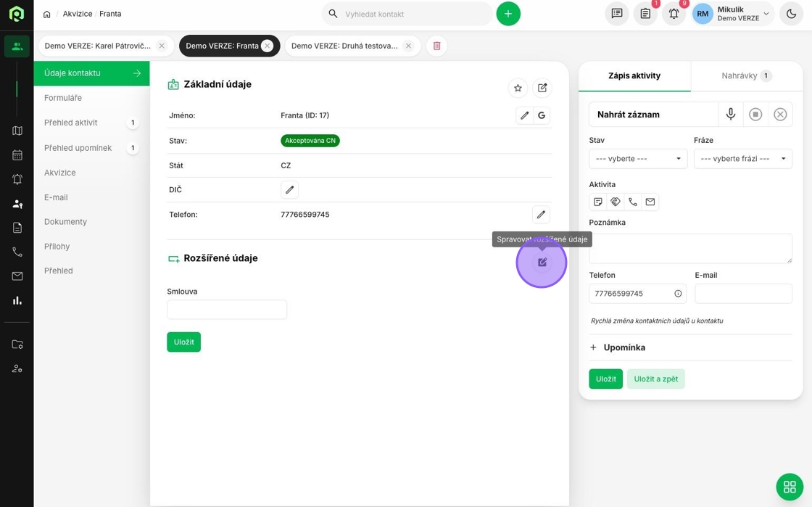Click Uložit button under Smlouva field

183,342
